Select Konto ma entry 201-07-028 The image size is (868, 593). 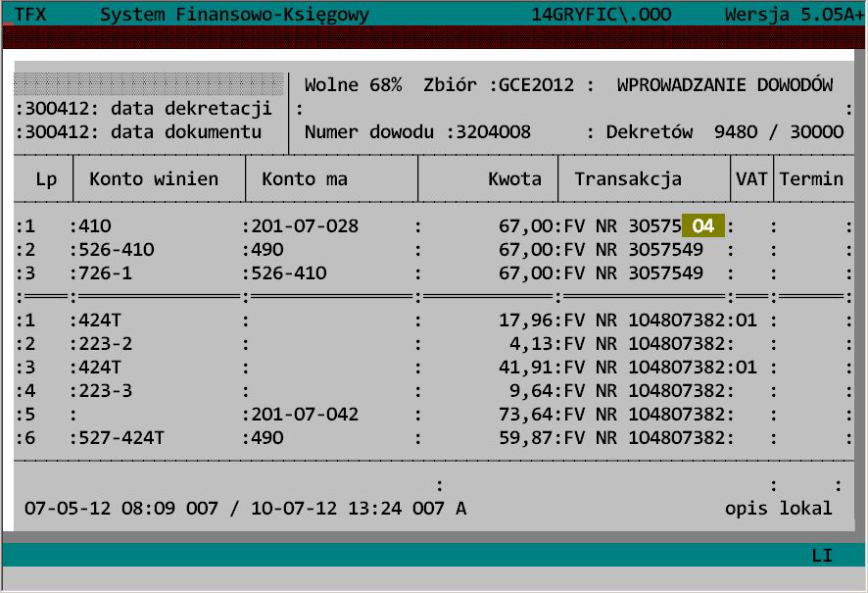click(x=305, y=226)
